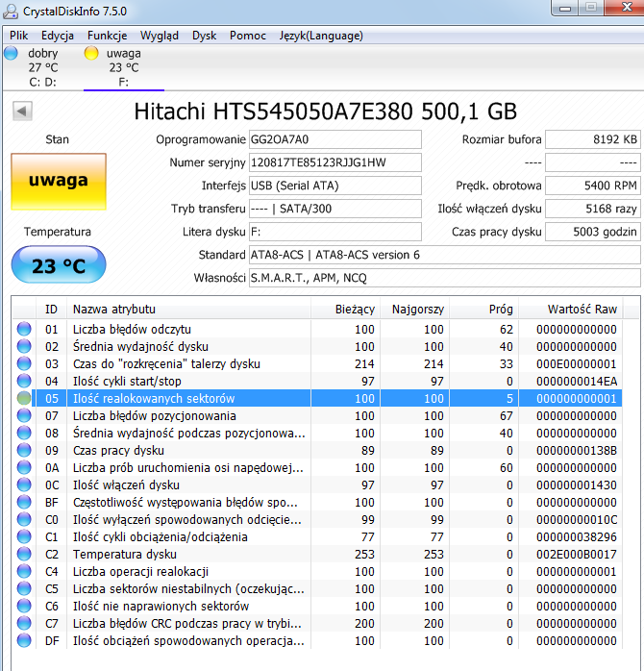Click caution circle for attribute 05

24,398
